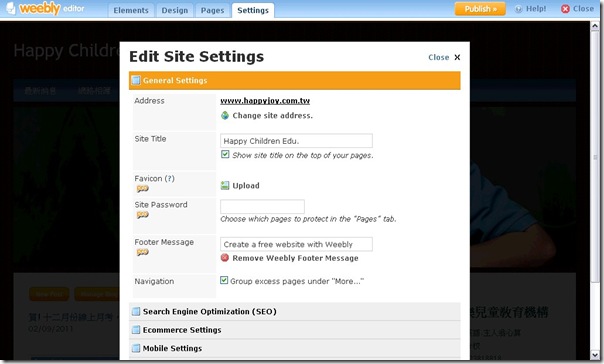
Task: Click the Upload favicon link
Action: 246,186
